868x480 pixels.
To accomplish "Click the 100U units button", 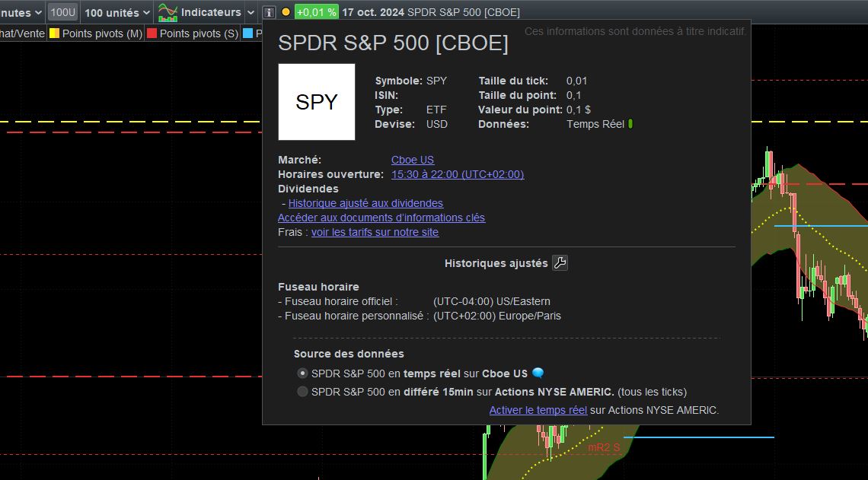I will pos(62,12).
